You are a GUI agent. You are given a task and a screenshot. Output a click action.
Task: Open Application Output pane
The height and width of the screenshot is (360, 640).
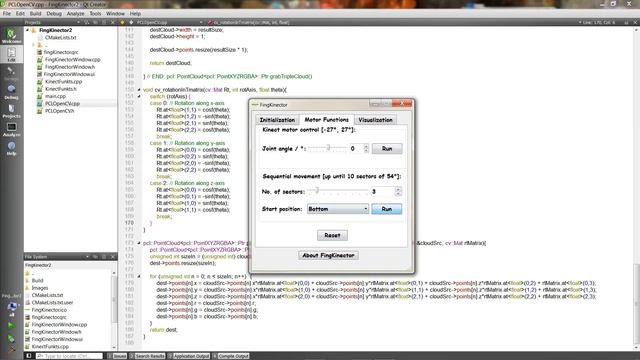[x=189, y=356]
